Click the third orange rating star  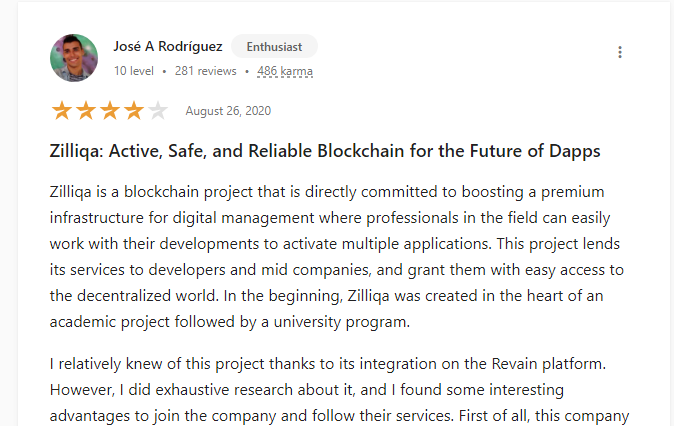pos(110,111)
